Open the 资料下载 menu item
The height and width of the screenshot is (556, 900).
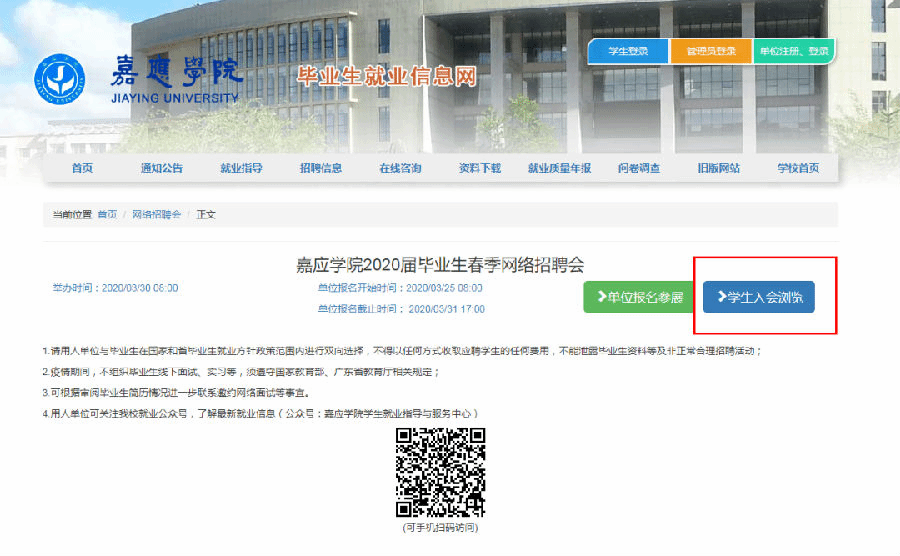(480, 169)
